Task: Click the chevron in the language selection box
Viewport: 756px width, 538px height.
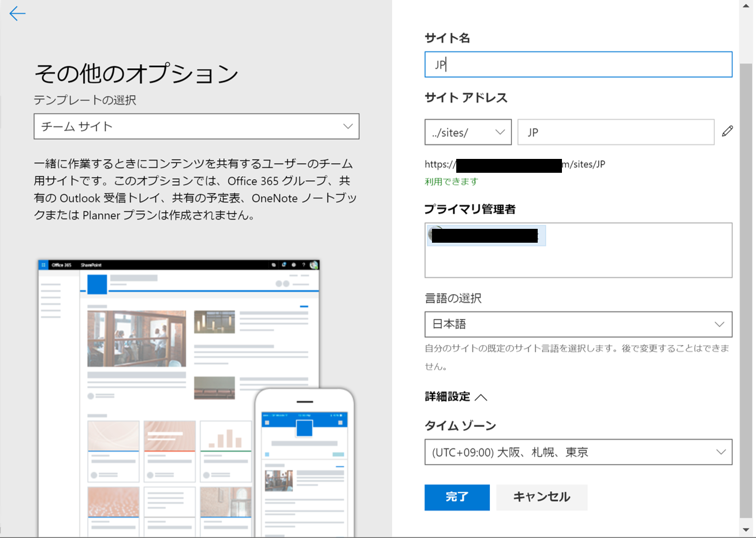Action: 720,324
